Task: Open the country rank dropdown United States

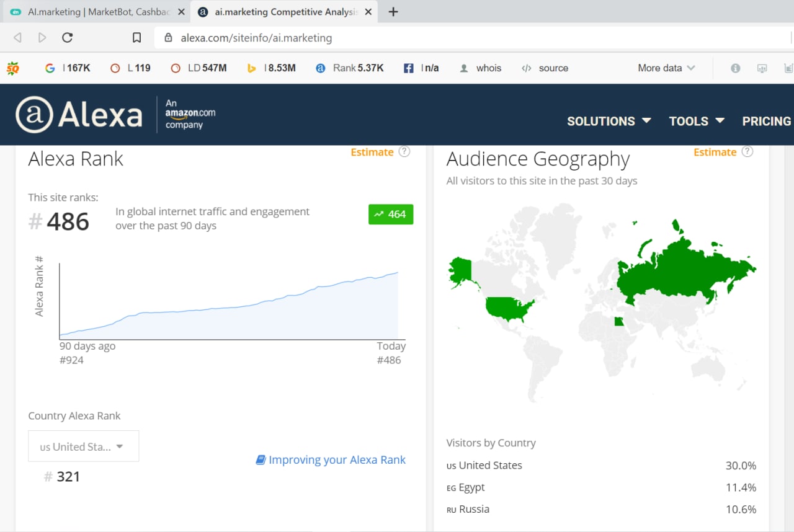Action: 84,446
